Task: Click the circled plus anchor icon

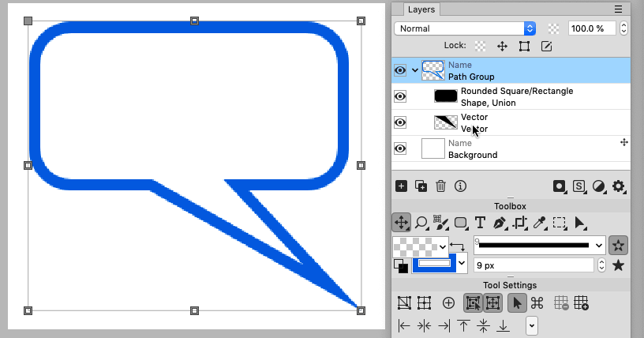Action: pyautogui.click(x=448, y=303)
